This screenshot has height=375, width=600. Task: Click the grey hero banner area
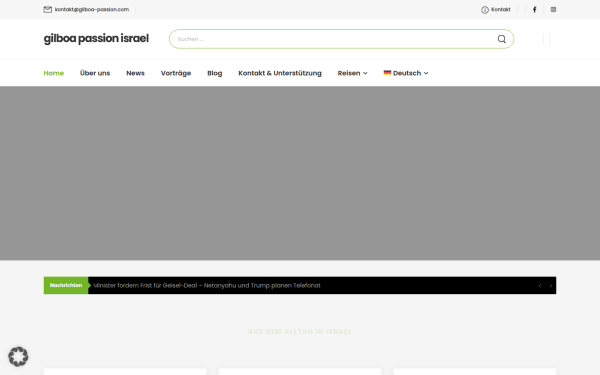click(x=300, y=173)
